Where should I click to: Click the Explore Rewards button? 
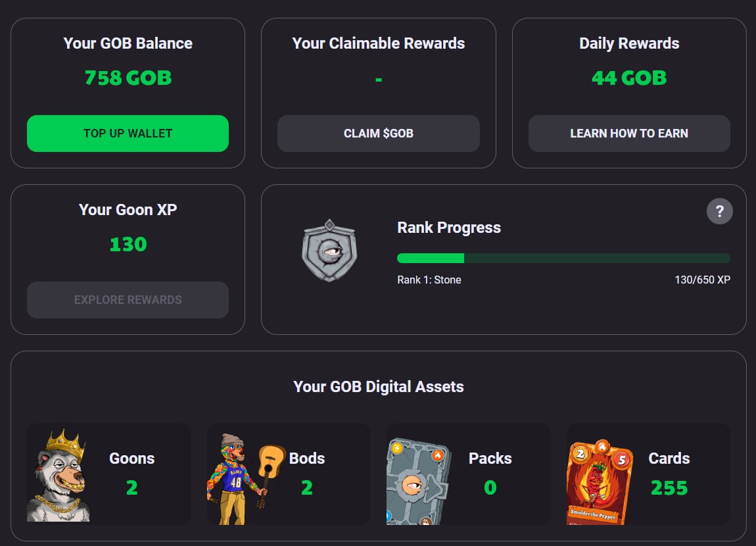click(128, 300)
